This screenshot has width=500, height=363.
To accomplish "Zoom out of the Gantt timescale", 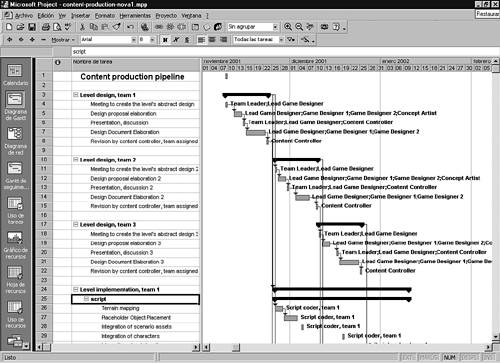I will tap(299, 27).
